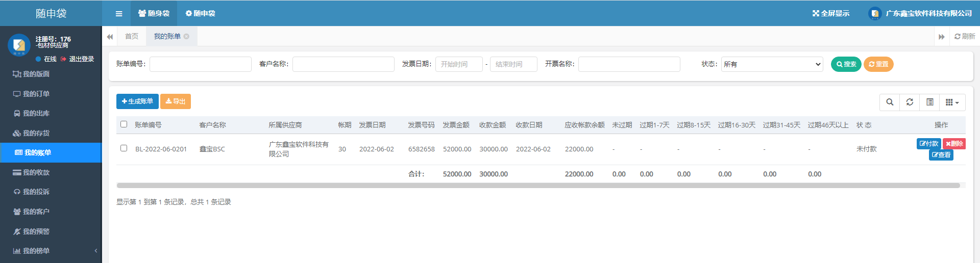Screen dimensions: 980x263
Task: Click the 随申袋 logo title
Action: pyautogui.click(x=51, y=14)
